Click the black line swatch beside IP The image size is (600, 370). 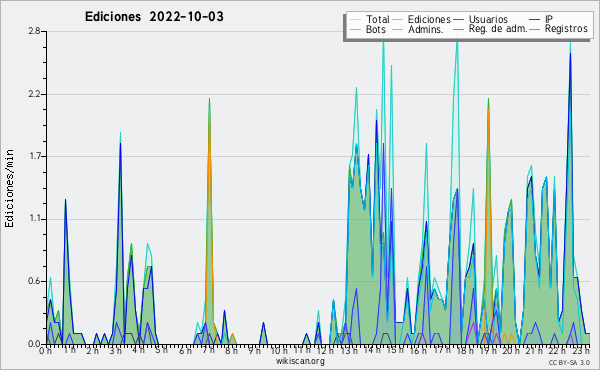coord(535,20)
